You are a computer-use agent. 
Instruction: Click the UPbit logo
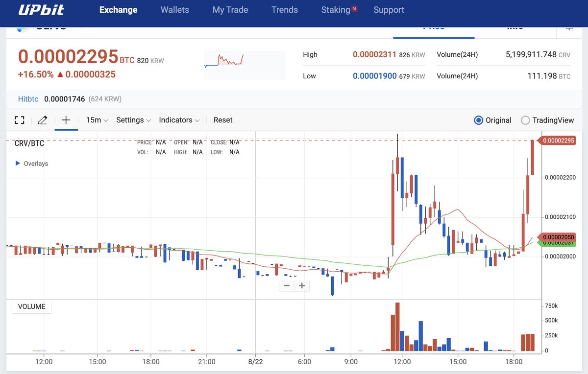pyautogui.click(x=41, y=10)
